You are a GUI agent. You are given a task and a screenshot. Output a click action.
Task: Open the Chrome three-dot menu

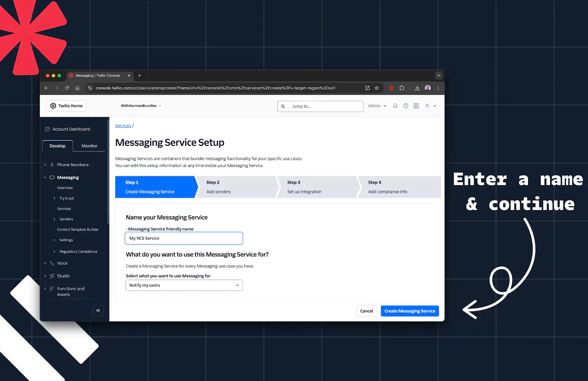point(438,88)
